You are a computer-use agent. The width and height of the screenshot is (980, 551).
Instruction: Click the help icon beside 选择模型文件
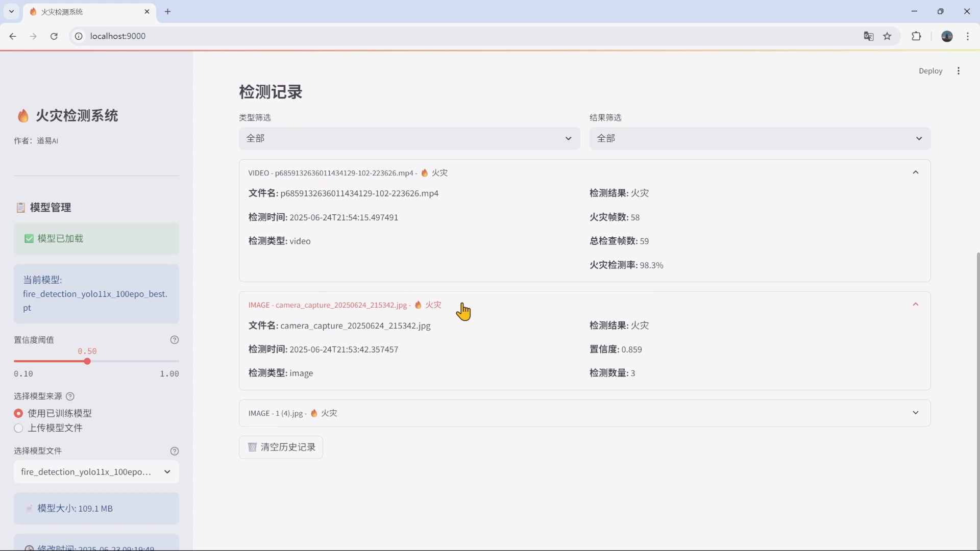coord(175,451)
